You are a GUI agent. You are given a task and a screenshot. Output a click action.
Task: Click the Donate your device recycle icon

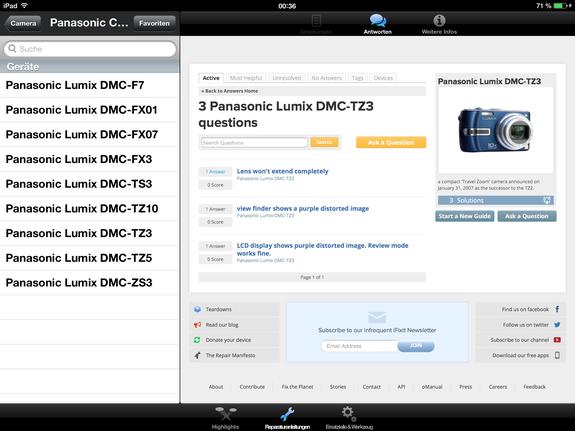click(x=197, y=340)
